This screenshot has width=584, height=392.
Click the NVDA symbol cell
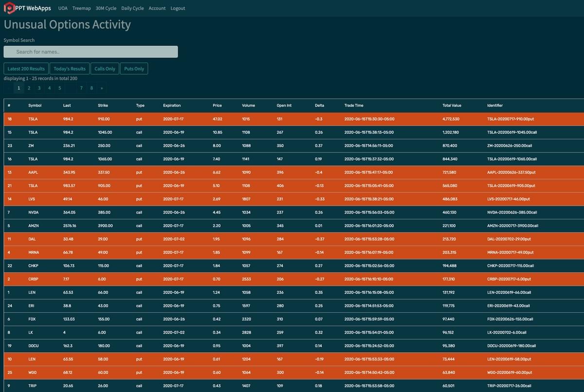coord(34,213)
